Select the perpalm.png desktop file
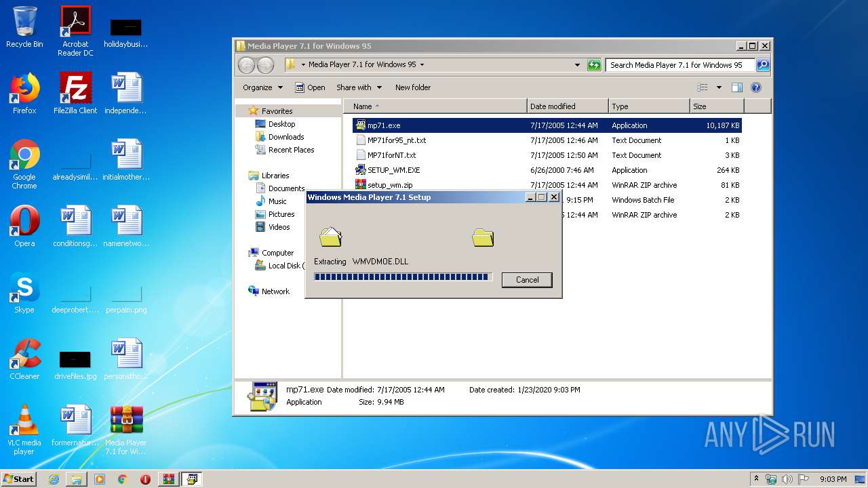 click(x=126, y=298)
